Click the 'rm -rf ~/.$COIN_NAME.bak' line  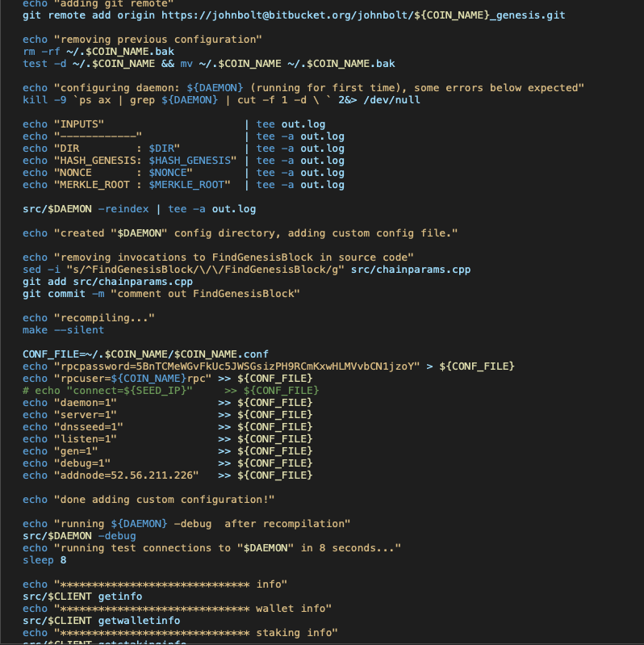(98, 52)
